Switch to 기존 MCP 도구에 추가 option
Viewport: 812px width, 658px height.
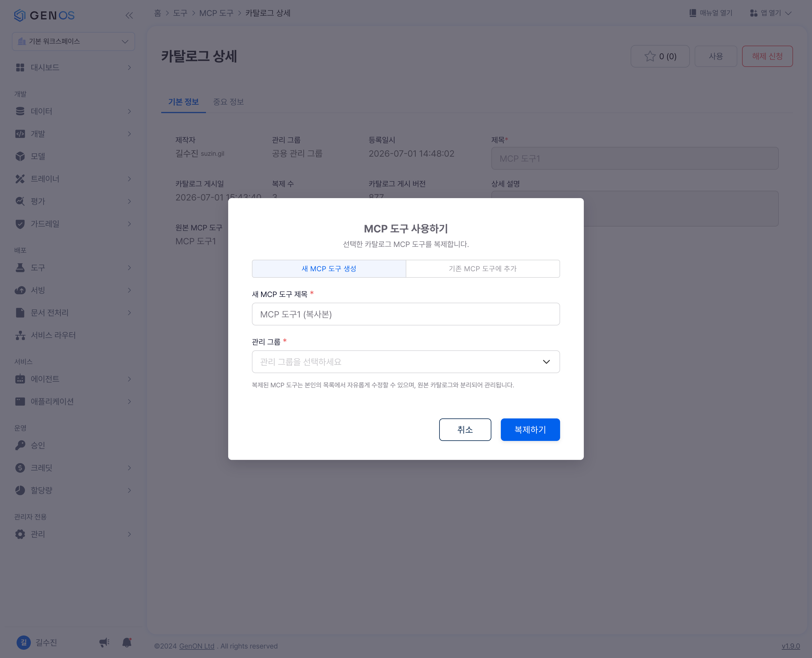click(x=483, y=269)
